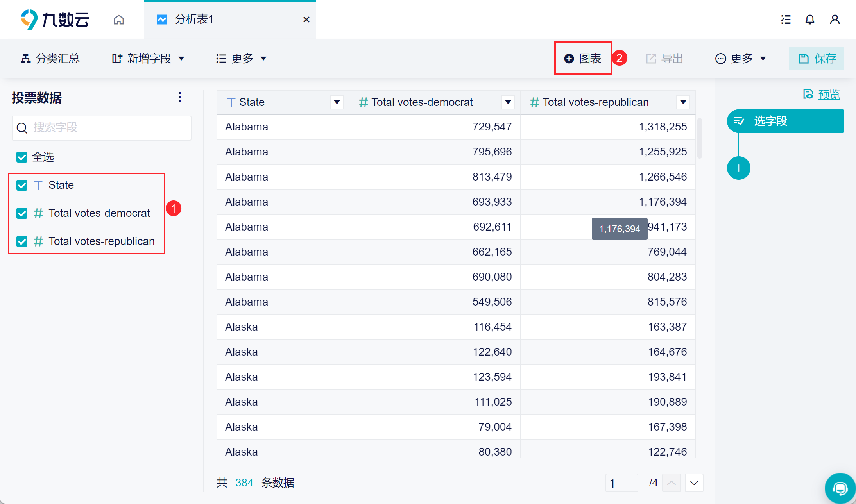Expand the 新增字段 dropdown
The image size is (856, 504).
point(149,59)
